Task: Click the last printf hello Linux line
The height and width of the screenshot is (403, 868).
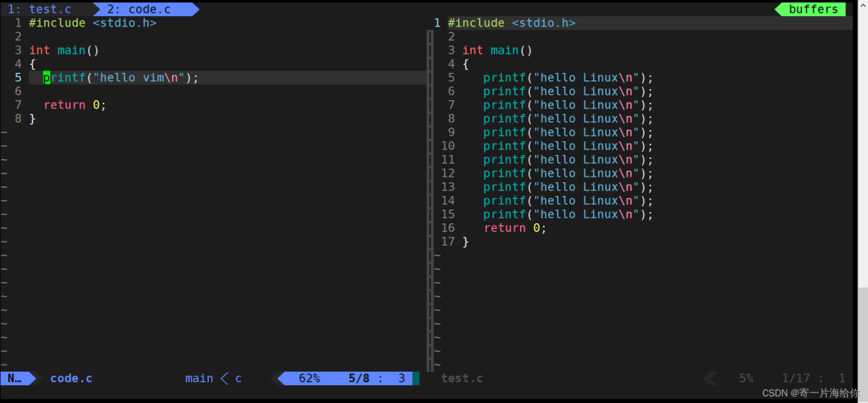Action: tap(568, 214)
